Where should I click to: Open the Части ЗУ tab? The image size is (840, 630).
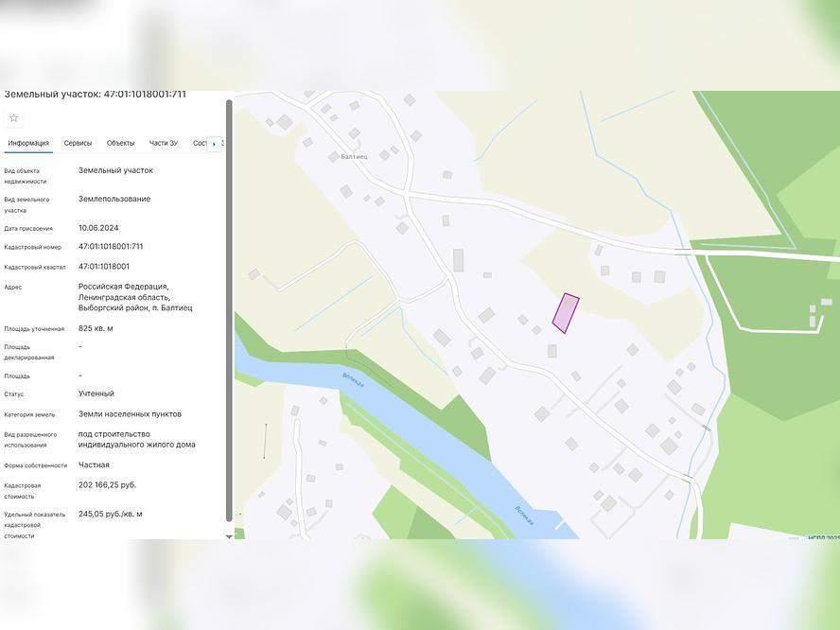[x=164, y=144]
